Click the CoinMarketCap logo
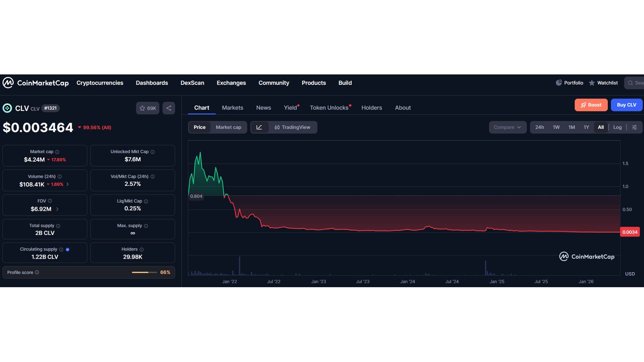Screen dimensions: 644x362 pyautogui.click(x=35, y=83)
